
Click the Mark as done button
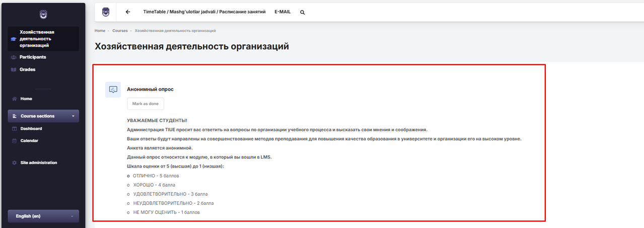tap(146, 103)
